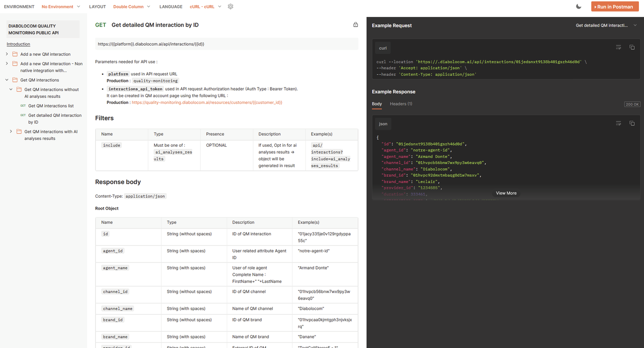This screenshot has height=348, width=644.
Task: Open the documentation settings gear icon
Action: click(230, 6)
